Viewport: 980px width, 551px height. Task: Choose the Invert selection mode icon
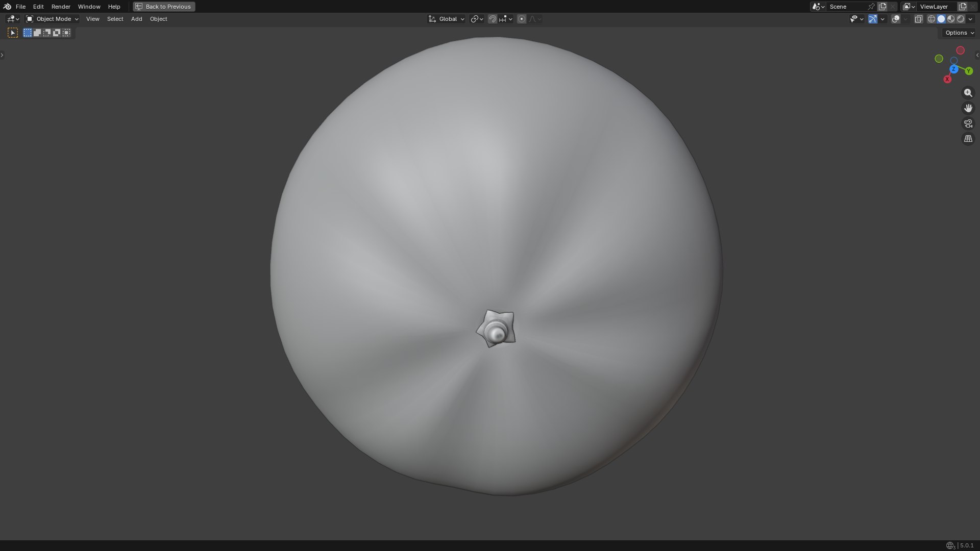coord(57,33)
